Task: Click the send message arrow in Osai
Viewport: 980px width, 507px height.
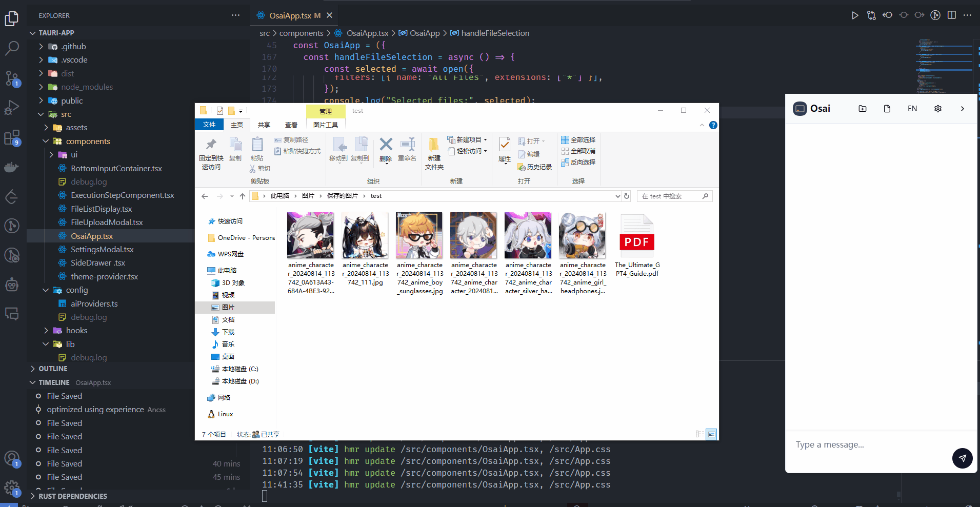Action: coord(963,458)
